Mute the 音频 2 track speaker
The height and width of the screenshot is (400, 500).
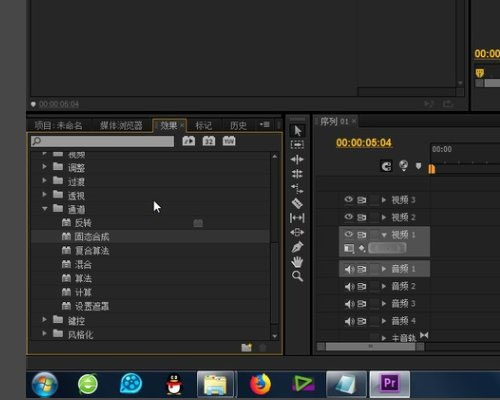click(x=349, y=286)
